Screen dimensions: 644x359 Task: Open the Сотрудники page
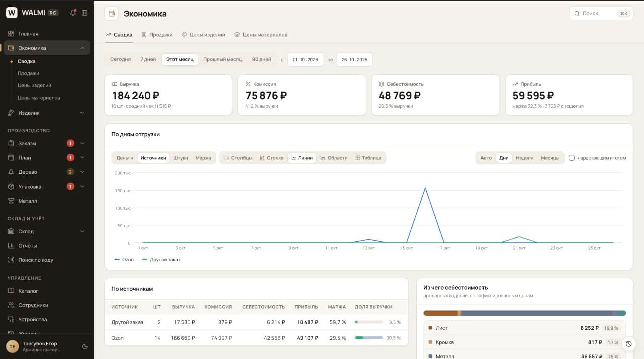pyautogui.click(x=47, y=305)
